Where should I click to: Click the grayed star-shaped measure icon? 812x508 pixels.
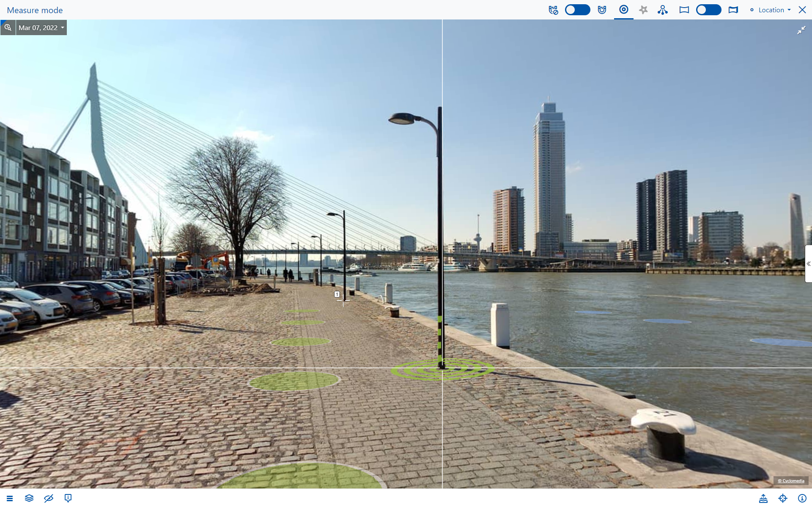pos(643,10)
